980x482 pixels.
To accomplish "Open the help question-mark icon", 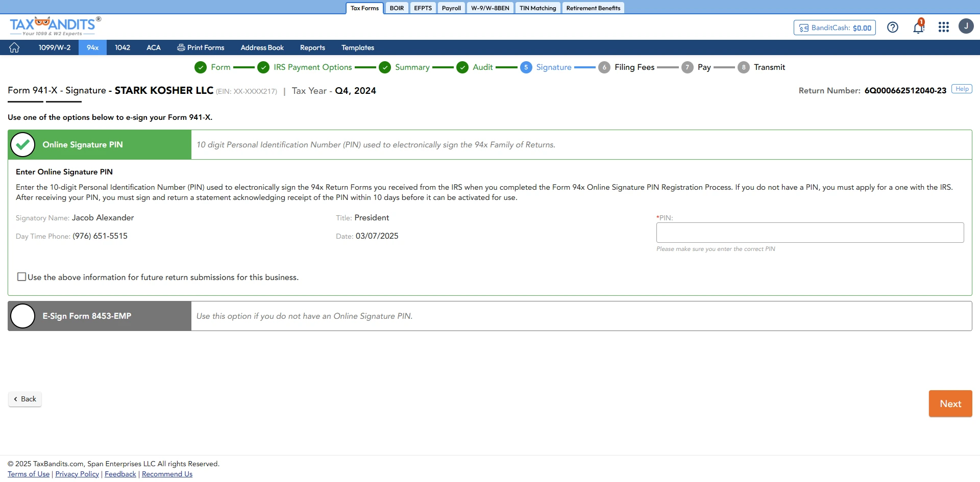I will 893,28.
